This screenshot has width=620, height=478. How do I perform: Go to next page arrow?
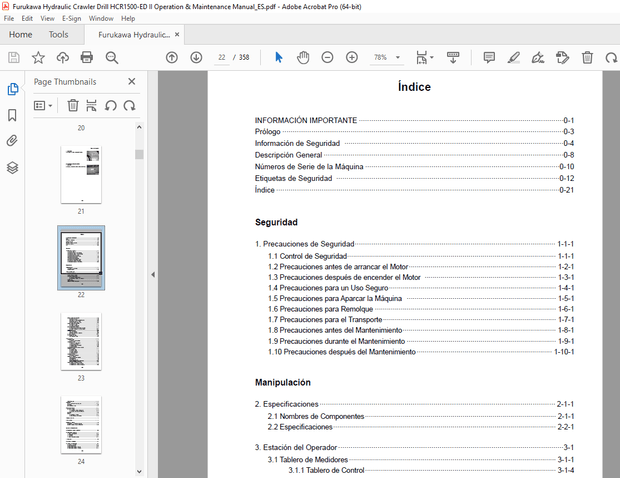[196, 58]
